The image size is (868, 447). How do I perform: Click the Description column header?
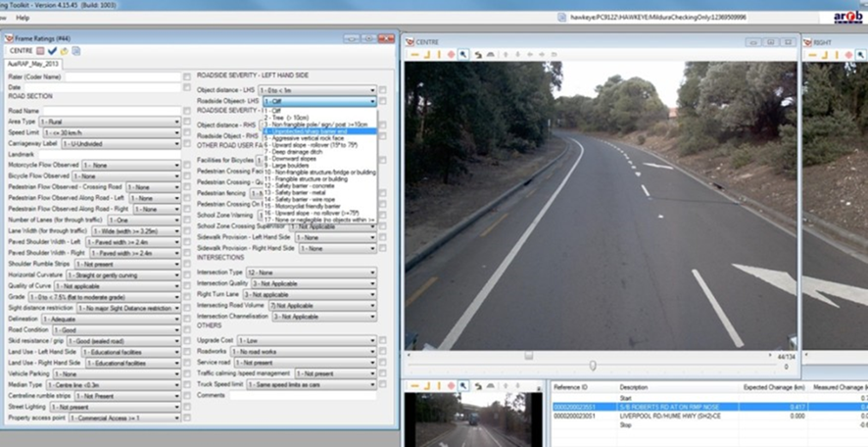(632, 387)
